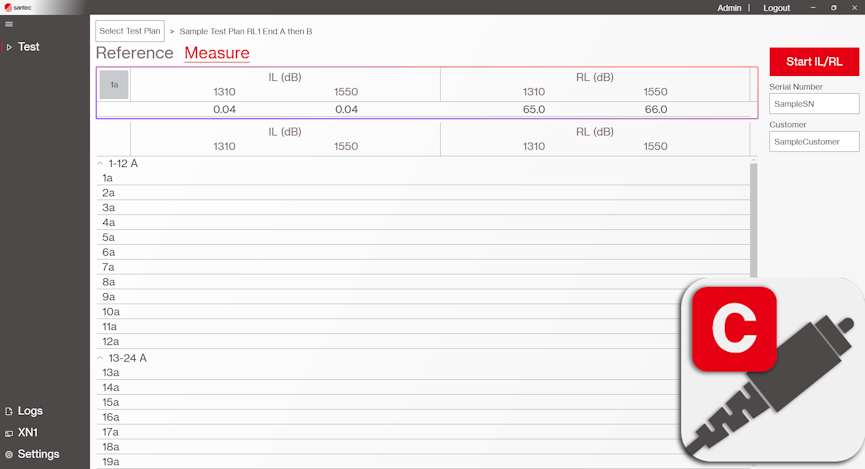Click the Admin user label
The height and width of the screenshot is (469, 865).
(729, 7)
